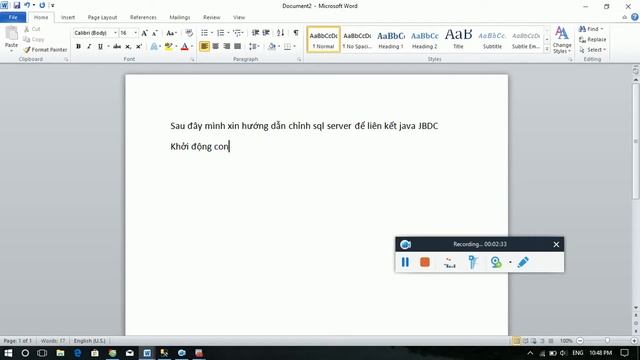Pause the screen recording
The height and width of the screenshot is (360, 640).
(405, 262)
